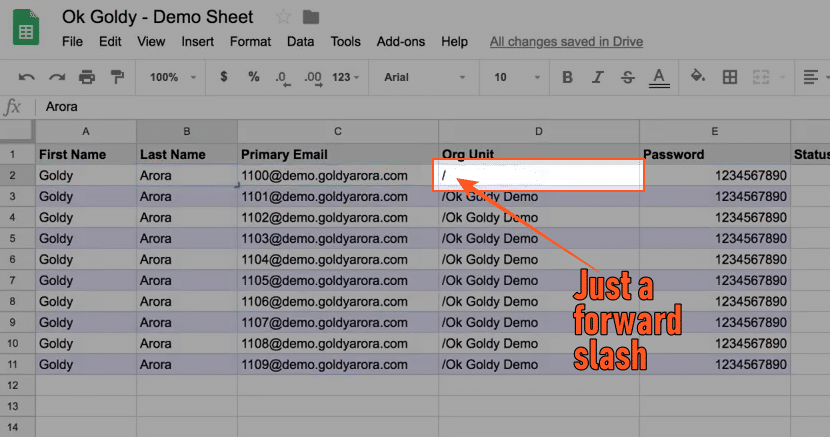The width and height of the screenshot is (830, 437).
Task: Select cell with 1109@demo.goldyarora.com
Action: [x=338, y=365]
